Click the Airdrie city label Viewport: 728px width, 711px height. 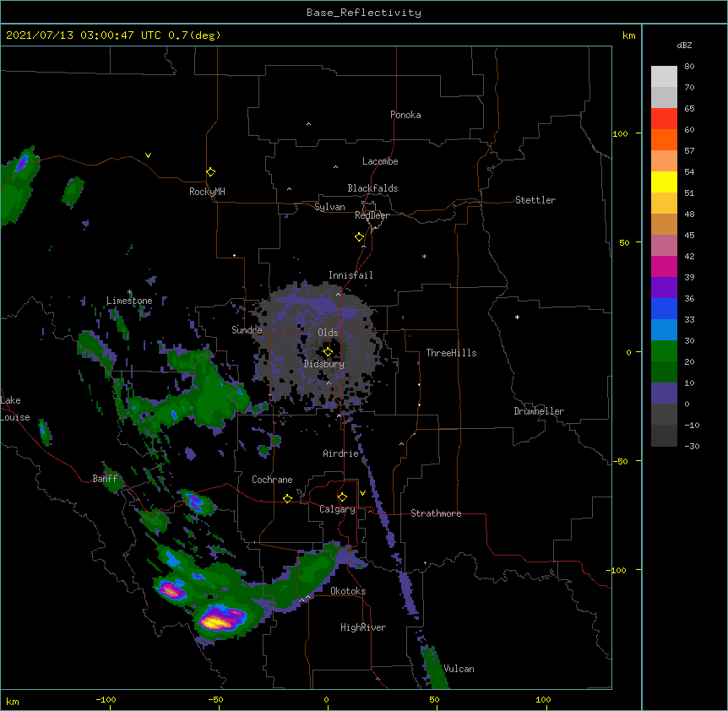coord(341,453)
